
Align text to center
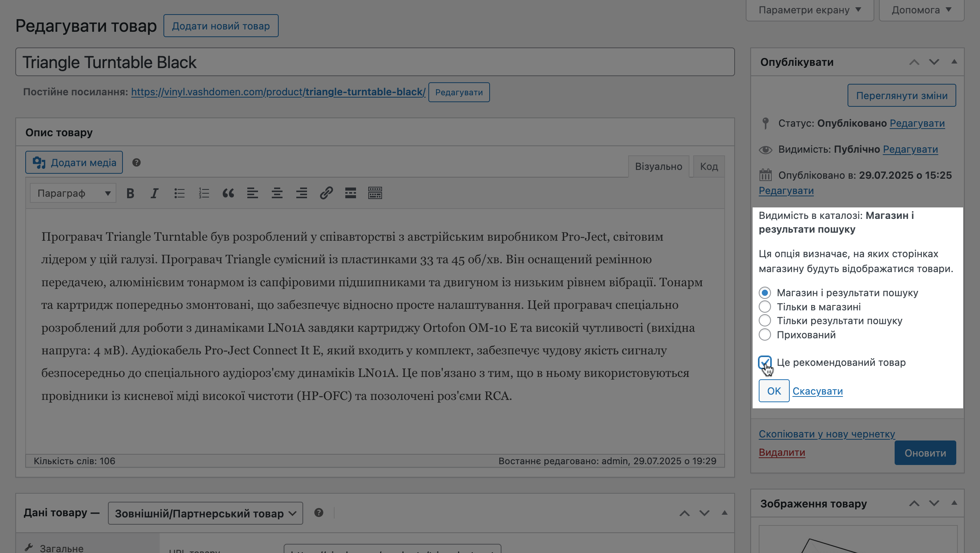coord(277,193)
